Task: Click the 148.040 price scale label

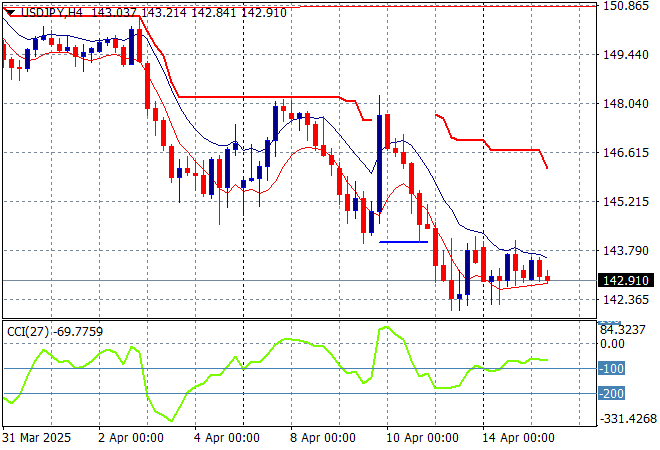Action: tap(626, 104)
